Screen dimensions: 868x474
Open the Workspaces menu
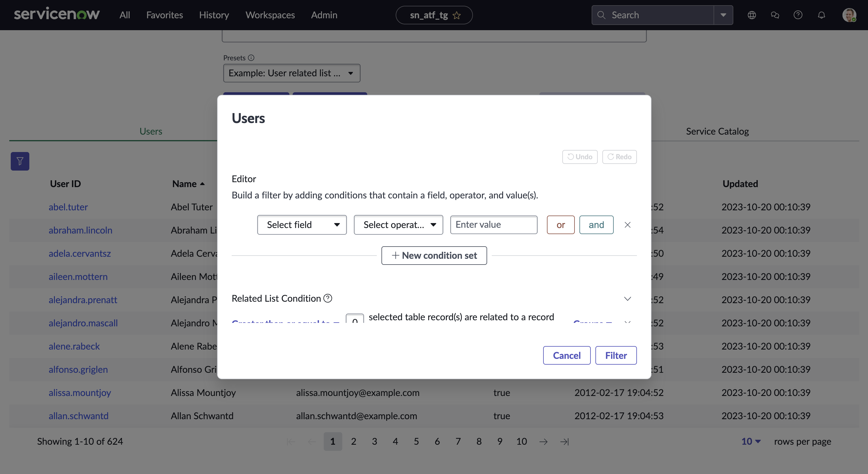click(270, 15)
